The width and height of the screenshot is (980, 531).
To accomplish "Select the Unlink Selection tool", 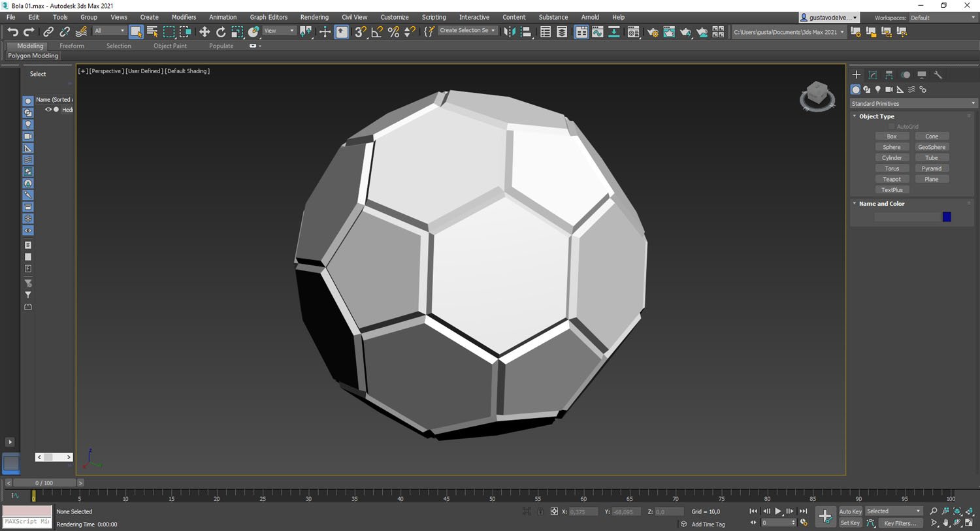I will [65, 31].
